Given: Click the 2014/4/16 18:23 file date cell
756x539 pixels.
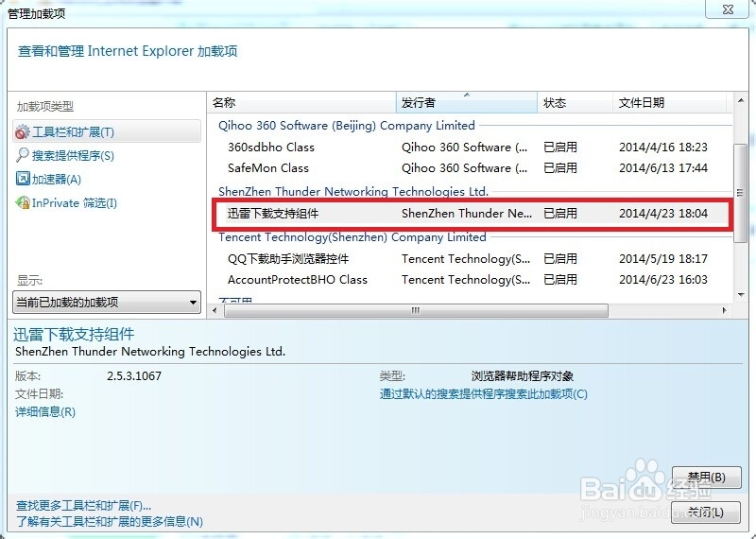Looking at the screenshot, I should point(663,148).
